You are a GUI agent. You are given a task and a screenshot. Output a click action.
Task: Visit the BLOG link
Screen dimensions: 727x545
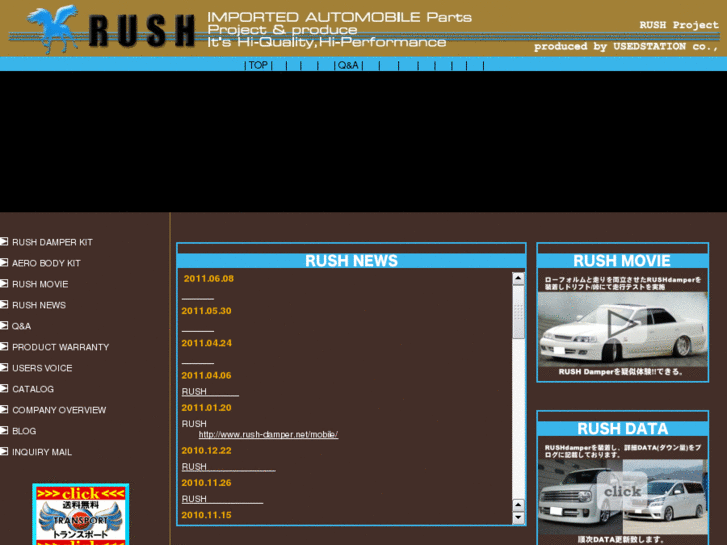click(x=24, y=431)
